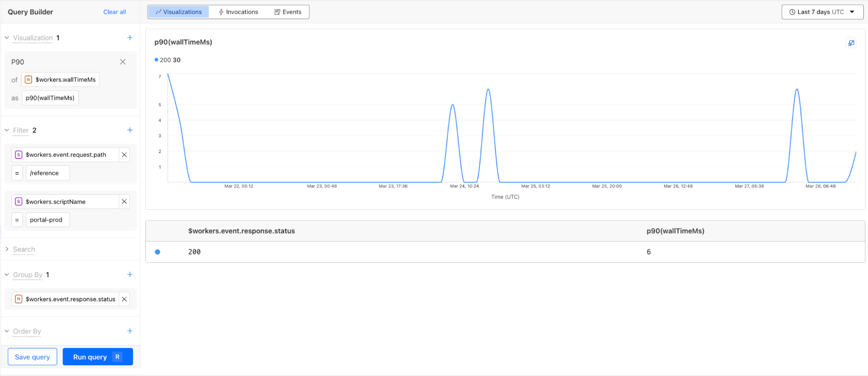Add an Order By clause
Viewport: 868px width, 376px height.
tap(130, 331)
